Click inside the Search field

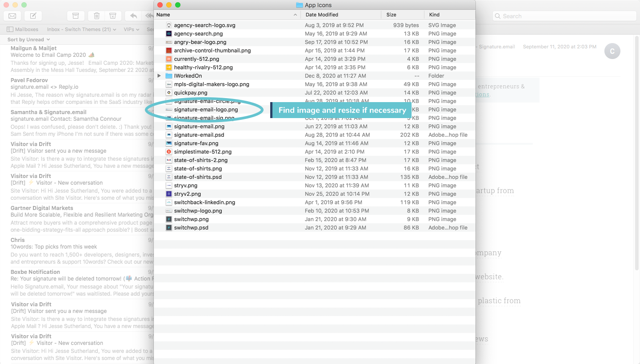tap(564, 16)
